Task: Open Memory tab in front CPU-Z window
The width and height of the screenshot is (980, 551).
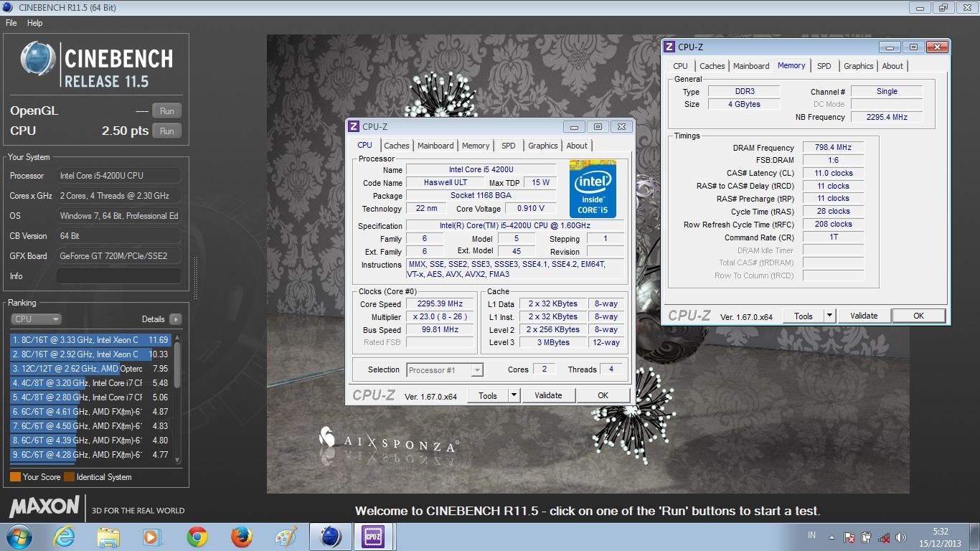Action: coord(476,146)
